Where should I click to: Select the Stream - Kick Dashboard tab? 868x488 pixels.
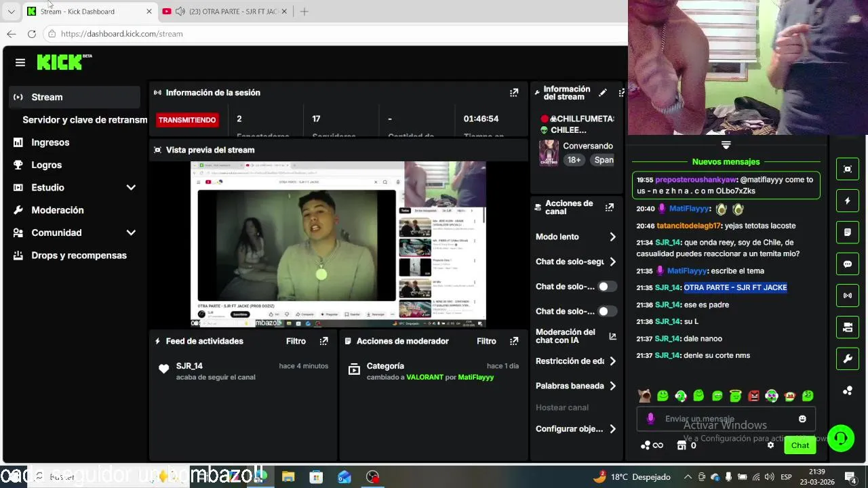pos(90,12)
